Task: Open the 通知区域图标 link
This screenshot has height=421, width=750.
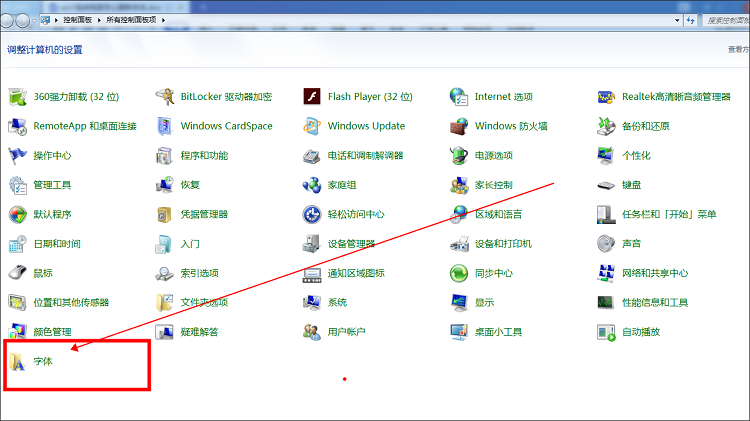Action: 356,273
